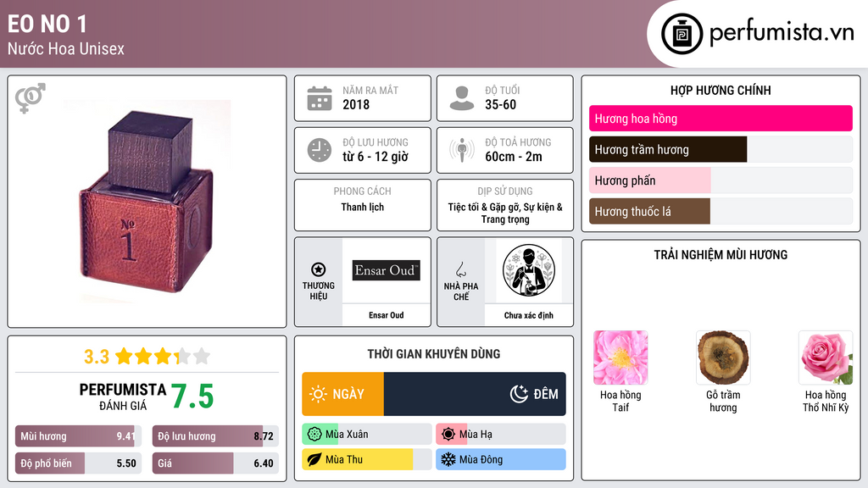Click the sillage icon beside Độ toả hương
868x488 pixels.
[462, 150]
